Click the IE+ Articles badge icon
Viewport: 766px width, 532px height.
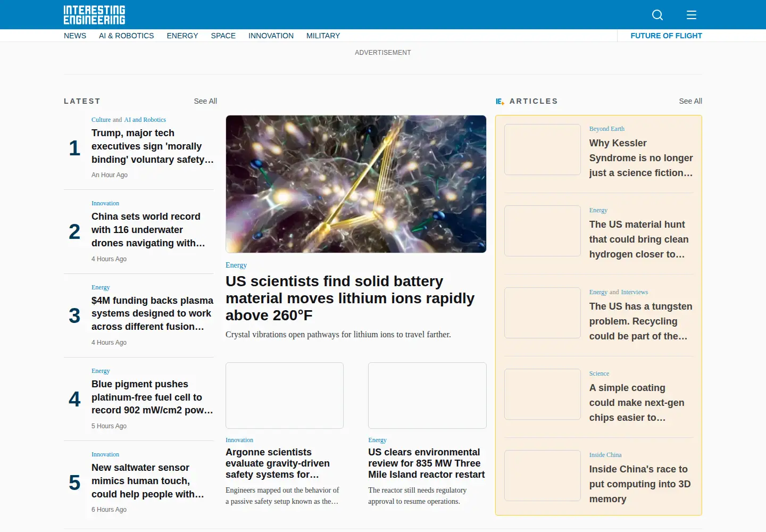(500, 101)
